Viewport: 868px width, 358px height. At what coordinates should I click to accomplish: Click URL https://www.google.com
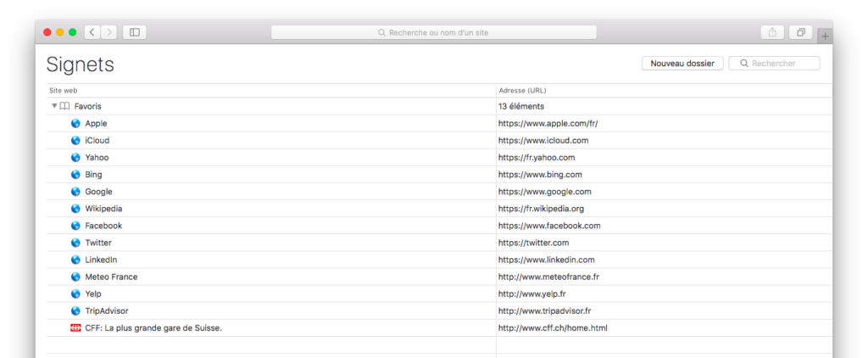pos(545,192)
